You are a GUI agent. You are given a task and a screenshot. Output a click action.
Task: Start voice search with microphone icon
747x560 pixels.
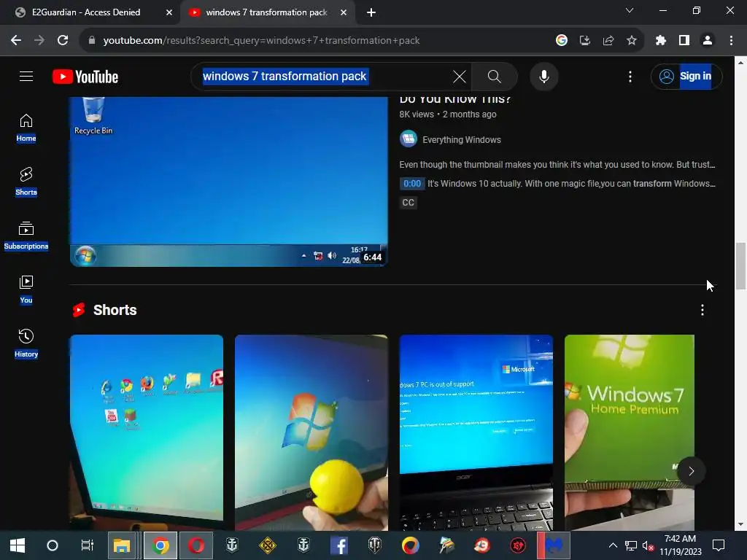[543, 76]
